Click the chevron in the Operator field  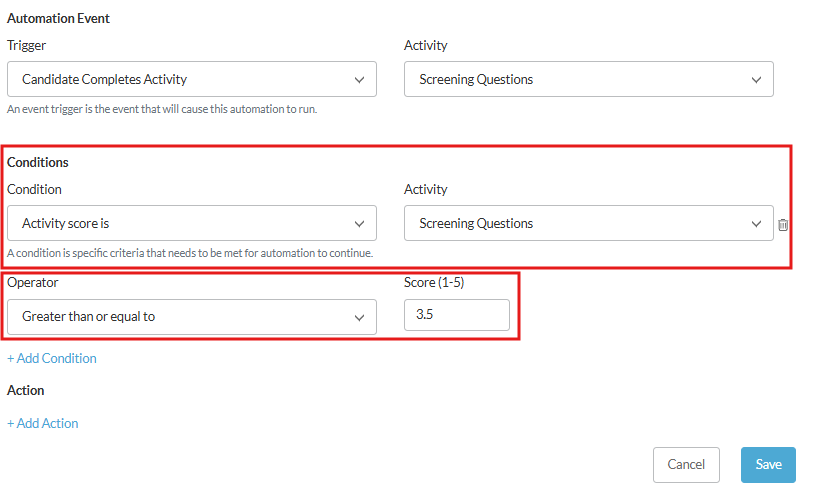pos(359,318)
